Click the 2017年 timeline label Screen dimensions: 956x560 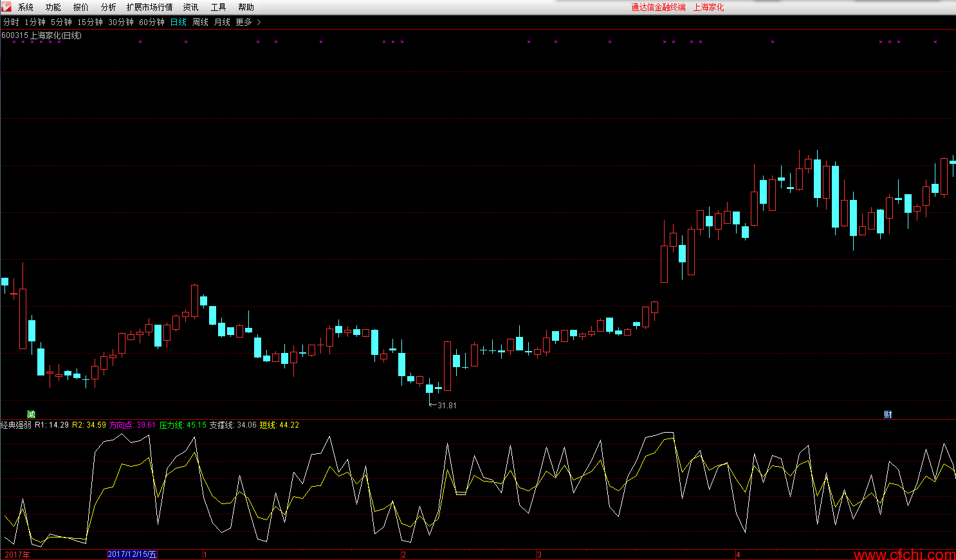tap(17, 554)
